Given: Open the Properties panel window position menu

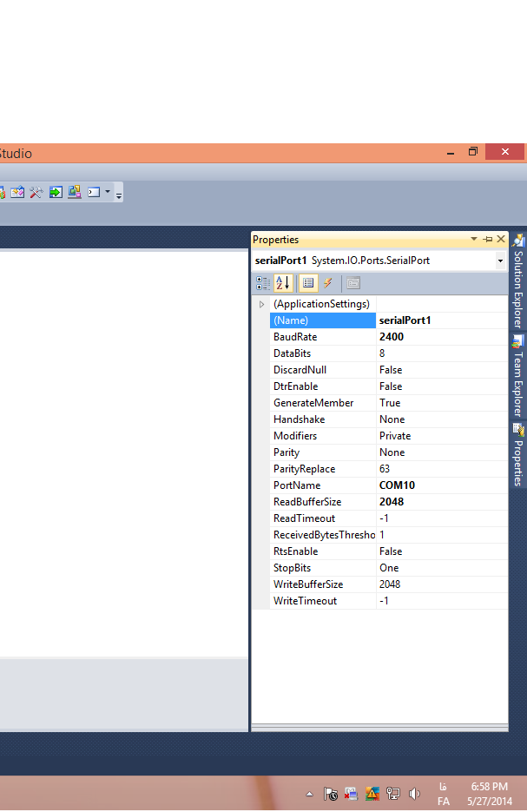Looking at the screenshot, I should point(474,239).
